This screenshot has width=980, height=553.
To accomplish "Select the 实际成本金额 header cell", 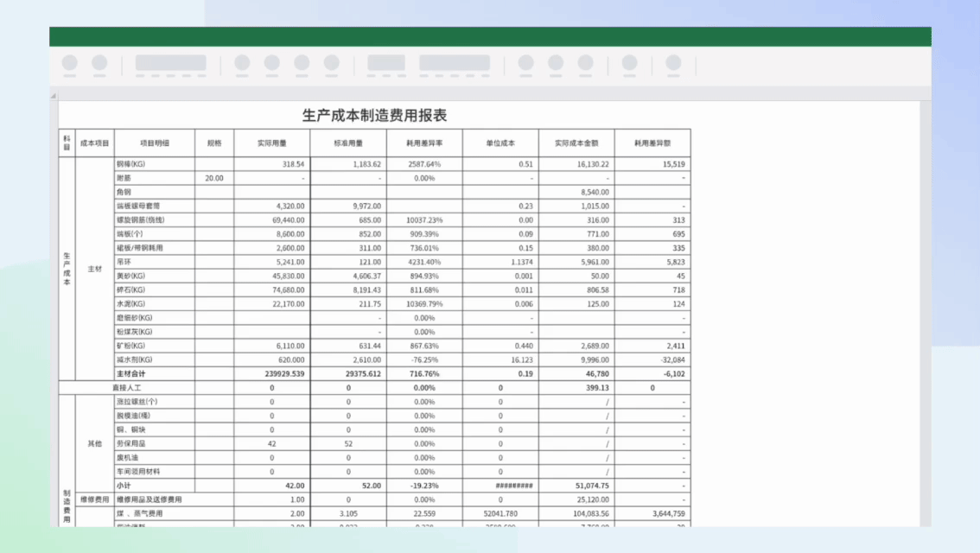I will point(576,143).
